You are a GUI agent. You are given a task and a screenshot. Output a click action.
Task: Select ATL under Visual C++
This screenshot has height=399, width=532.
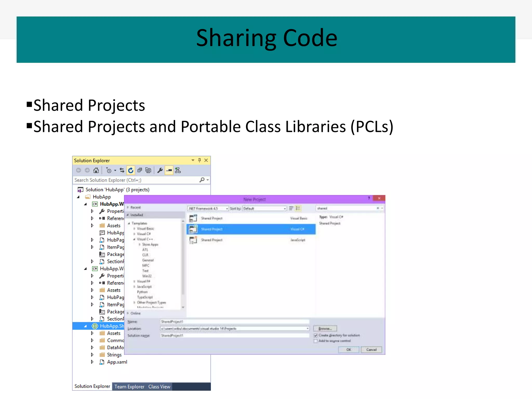[x=145, y=250]
